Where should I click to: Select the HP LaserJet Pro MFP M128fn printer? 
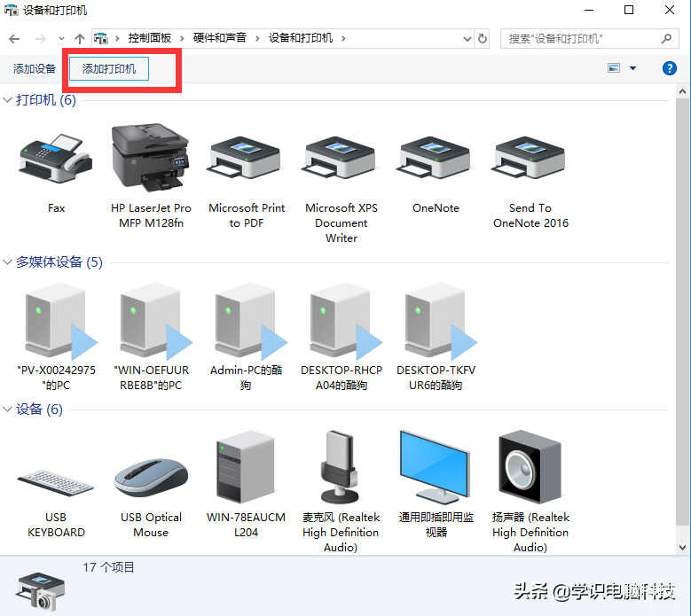click(x=151, y=157)
